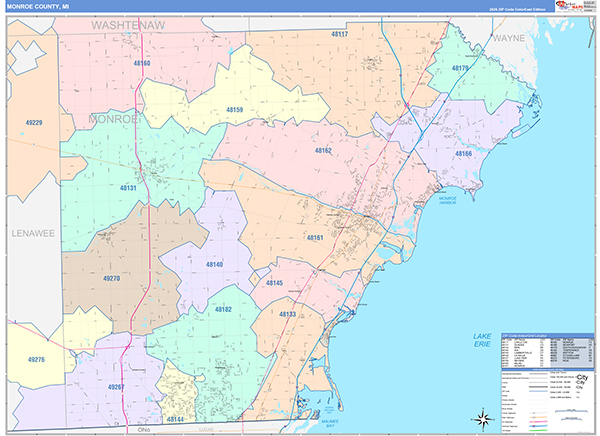Click the MONROE COUNTY, MI title
Screen dimensions: 600x436
point(38,7)
